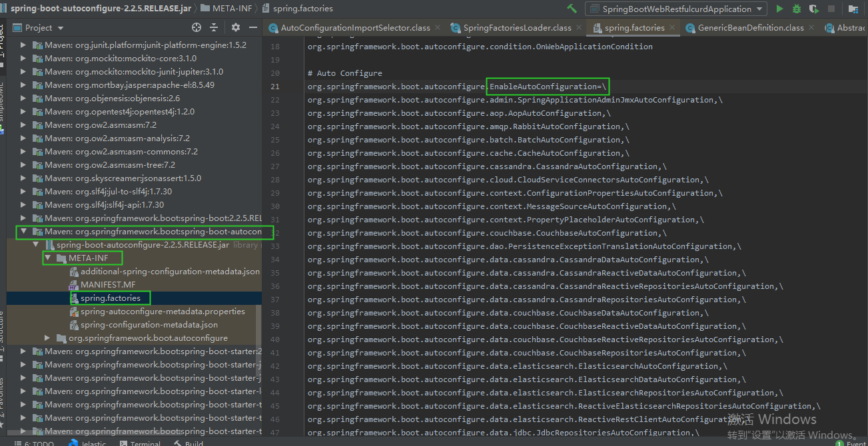Close the AutoConfigurationImportSelector.class tab
The height and width of the screenshot is (446, 868).
tap(437, 27)
